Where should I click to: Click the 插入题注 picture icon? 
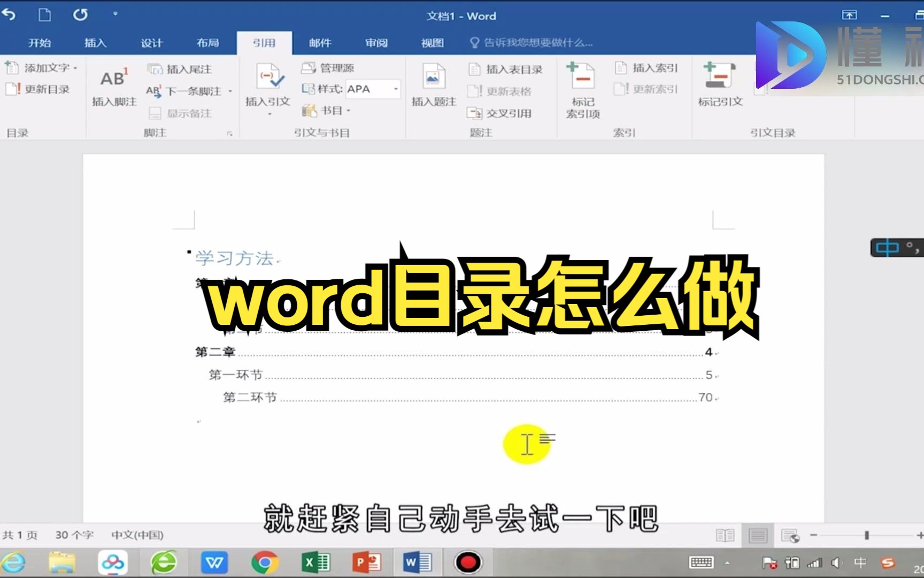coord(434,76)
